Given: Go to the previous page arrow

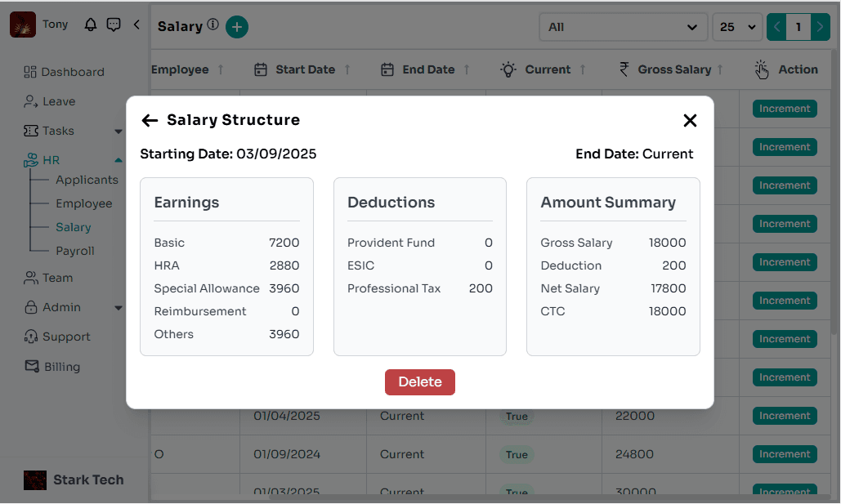Looking at the screenshot, I should point(776,27).
